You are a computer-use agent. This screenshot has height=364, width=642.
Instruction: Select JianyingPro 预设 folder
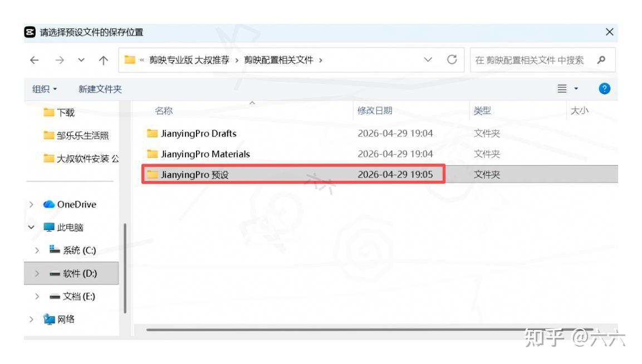pyautogui.click(x=194, y=174)
